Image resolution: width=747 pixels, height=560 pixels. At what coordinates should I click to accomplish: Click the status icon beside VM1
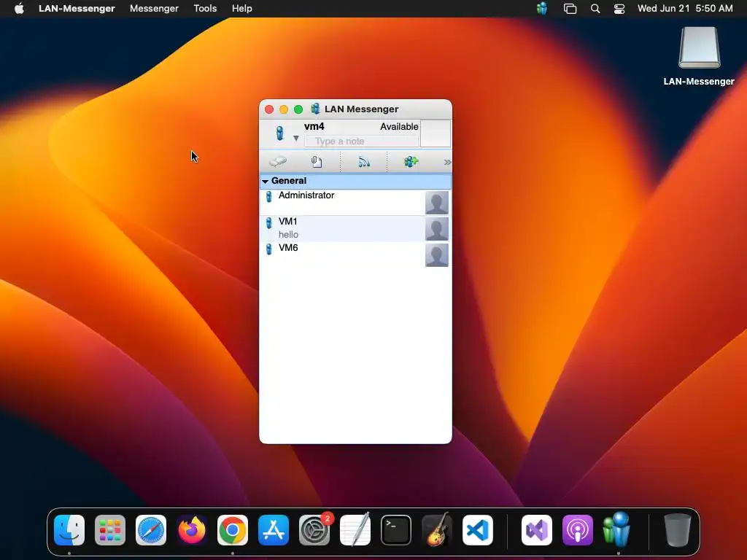[x=268, y=222]
